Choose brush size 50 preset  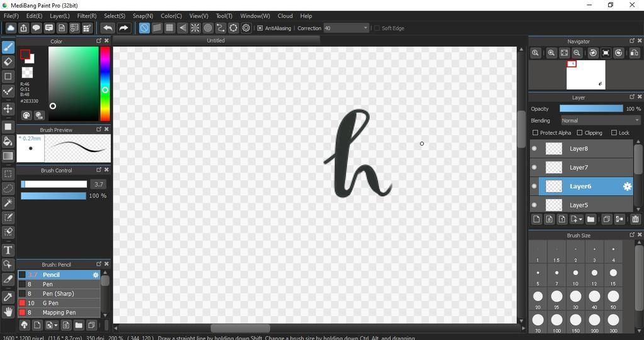[613, 299]
